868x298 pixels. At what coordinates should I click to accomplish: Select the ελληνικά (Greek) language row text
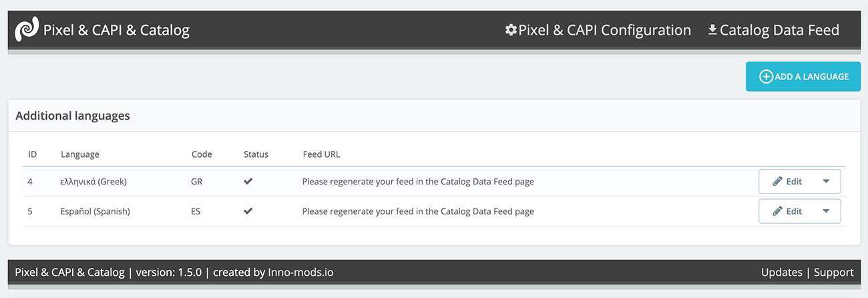[93, 181]
